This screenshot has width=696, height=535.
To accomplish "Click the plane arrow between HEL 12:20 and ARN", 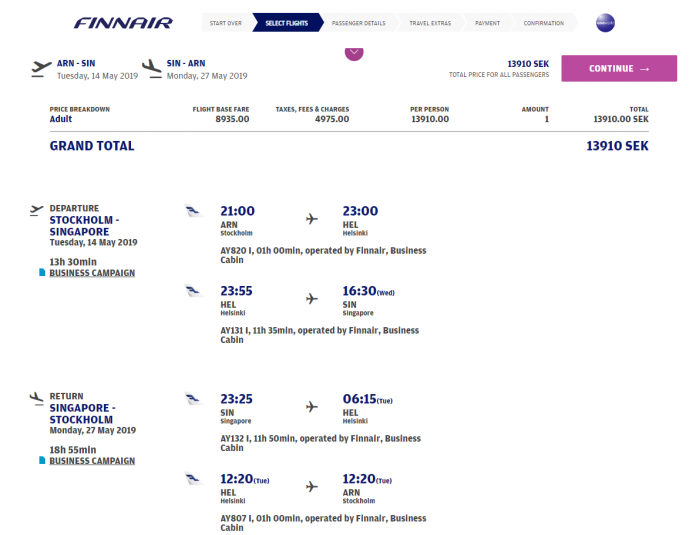I will click(x=312, y=487).
